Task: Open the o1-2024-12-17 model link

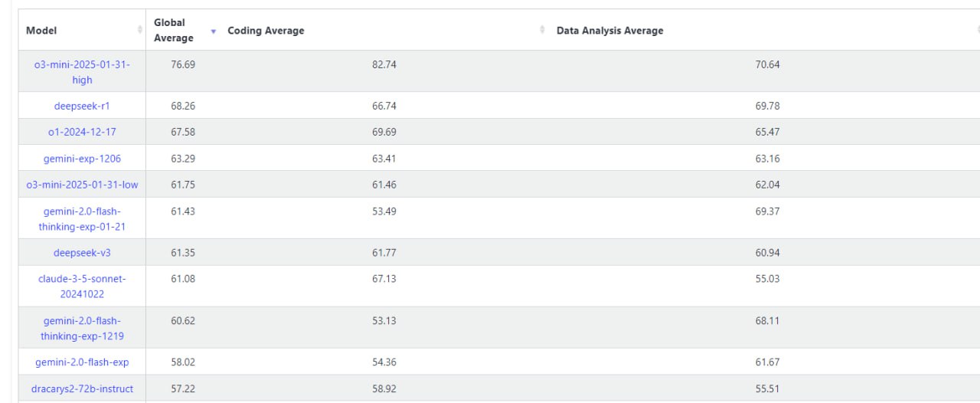Action: 82,132
